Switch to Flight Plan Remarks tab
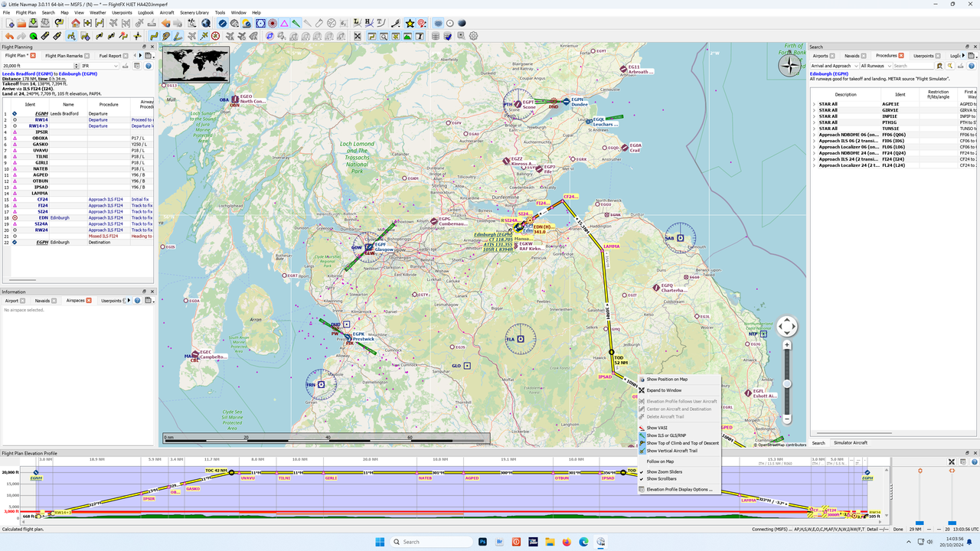 [x=64, y=56]
